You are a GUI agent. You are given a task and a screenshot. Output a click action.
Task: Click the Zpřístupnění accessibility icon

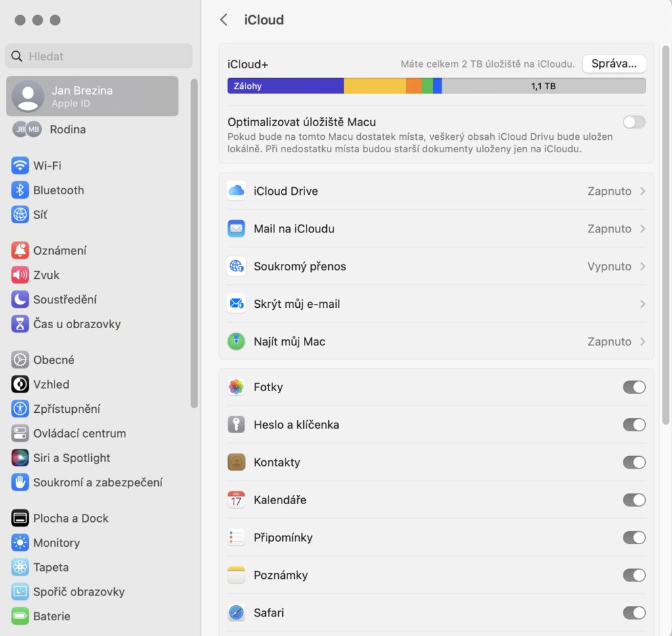tap(20, 408)
